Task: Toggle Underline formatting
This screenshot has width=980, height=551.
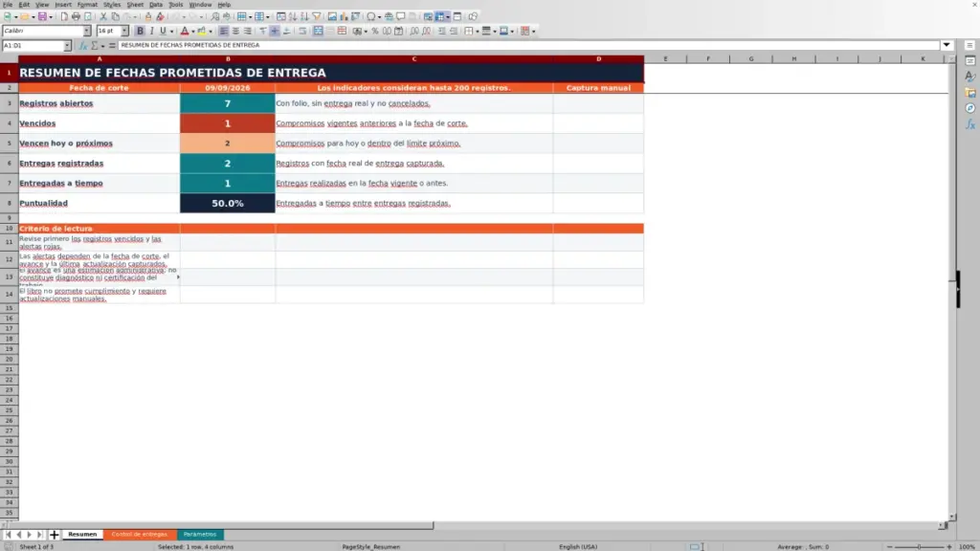Action: [x=163, y=32]
